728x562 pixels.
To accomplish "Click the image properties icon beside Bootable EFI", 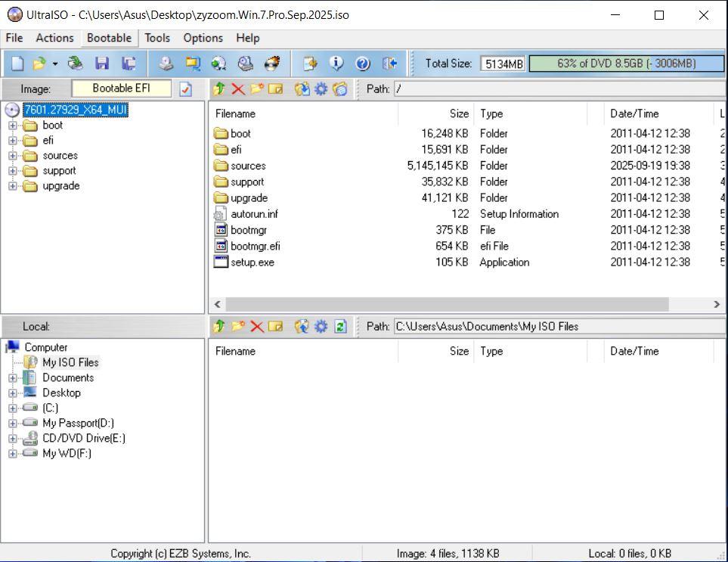I will (185, 89).
